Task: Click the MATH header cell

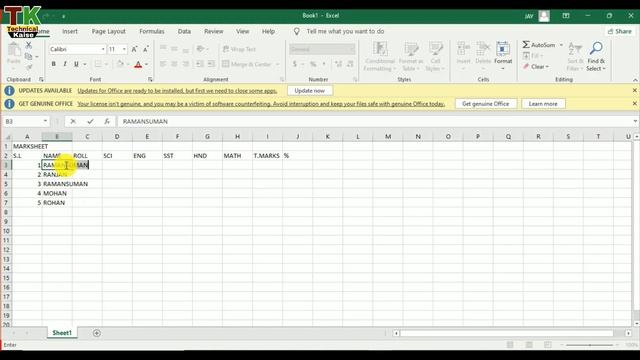Action: [x=237, y=156]
